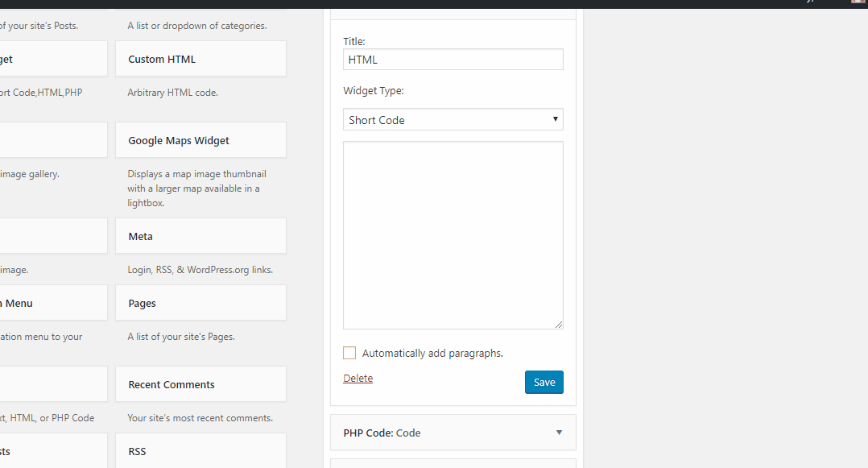Click the collapsed widget below PHP Code
The height and width of the screenshot is (468, 868).
click(453, 463)
